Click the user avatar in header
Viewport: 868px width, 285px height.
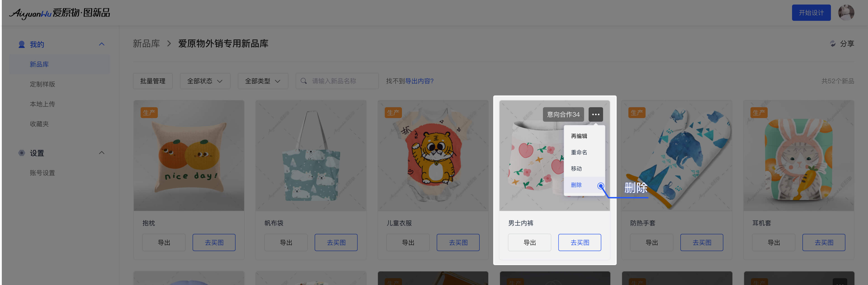846,13
